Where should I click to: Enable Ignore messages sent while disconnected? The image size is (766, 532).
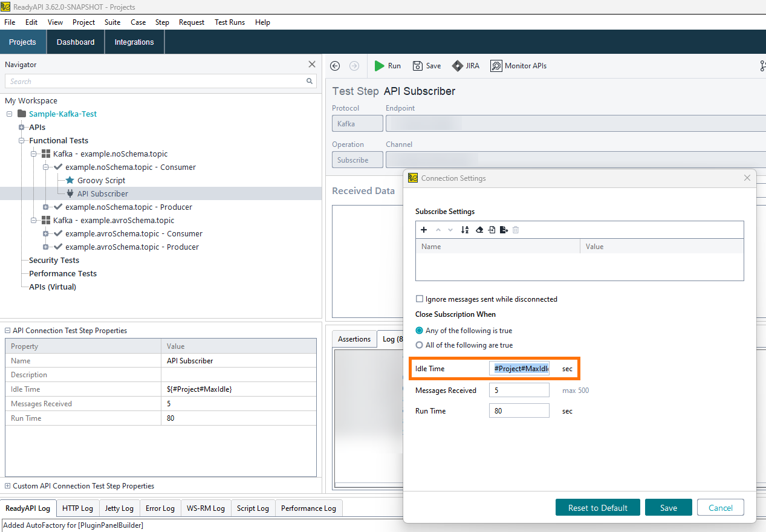pyautogui.click(x=420, y=299)
